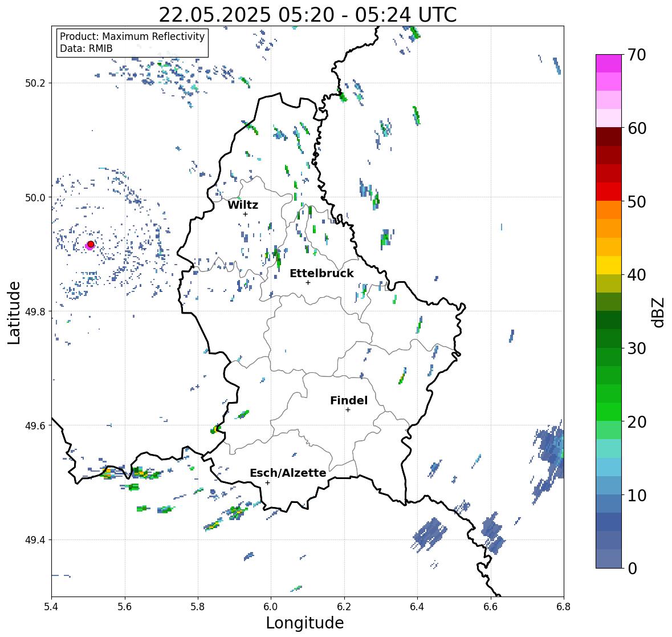
Task: Click the yellow colorbar segment near 40
Action: 609,265
